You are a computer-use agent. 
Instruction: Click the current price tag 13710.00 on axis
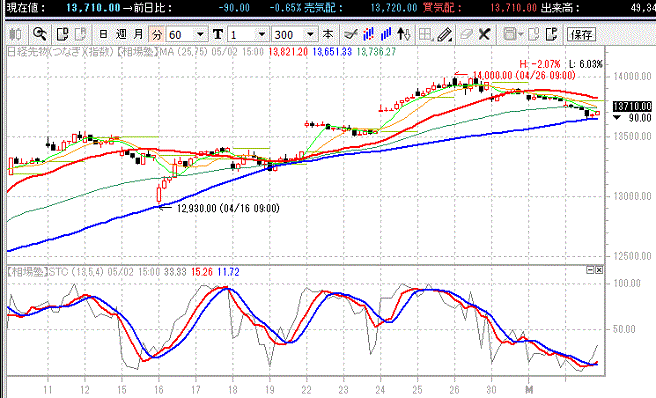(632, 106)
